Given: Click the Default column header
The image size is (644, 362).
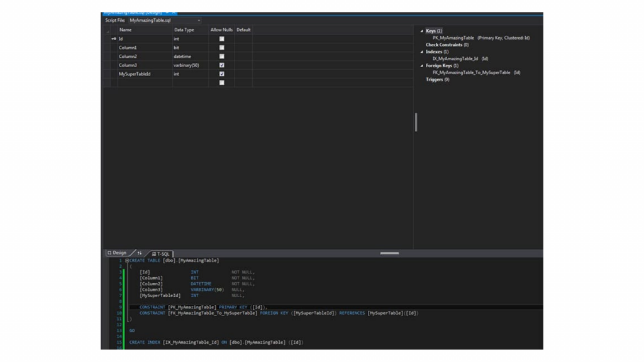Looking at the screenshot, I should (243, 30).
